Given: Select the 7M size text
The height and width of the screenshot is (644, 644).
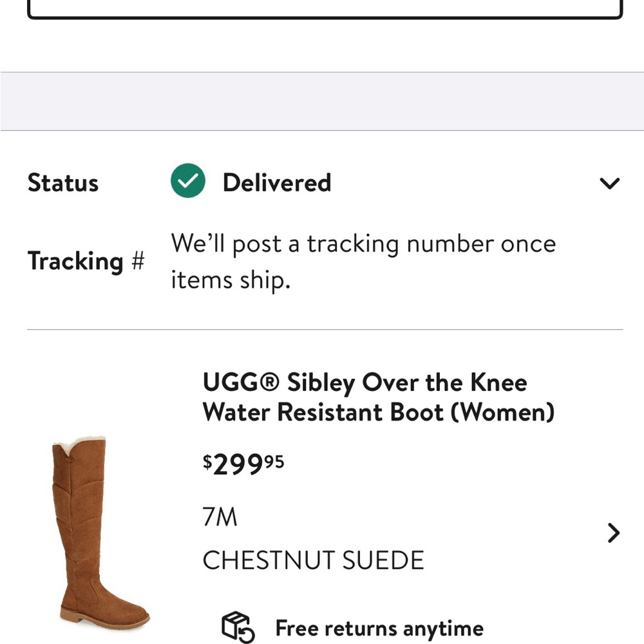Looking at the screenshot, I should 219,516.
